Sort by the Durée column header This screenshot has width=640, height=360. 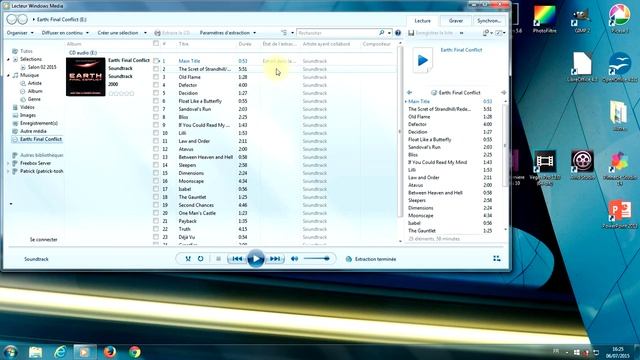click(245, 44)
